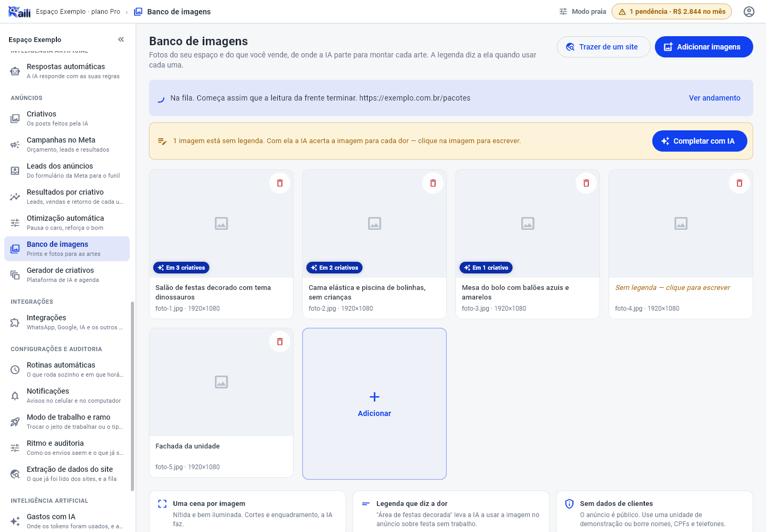Click trash icon on foto-2.jpg card

pos(433,183)
